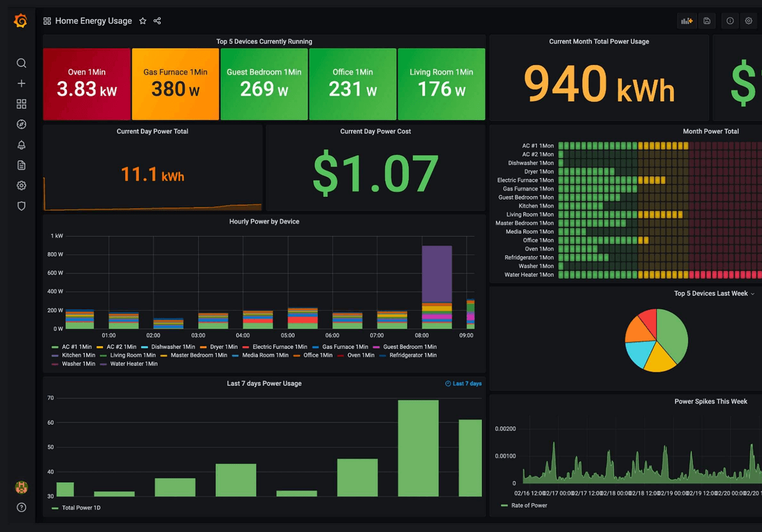The height and width of the screenshot is (532, 762).
Task: Toggle AC #1 1Min legend series
Action: (x=71, y=347)
